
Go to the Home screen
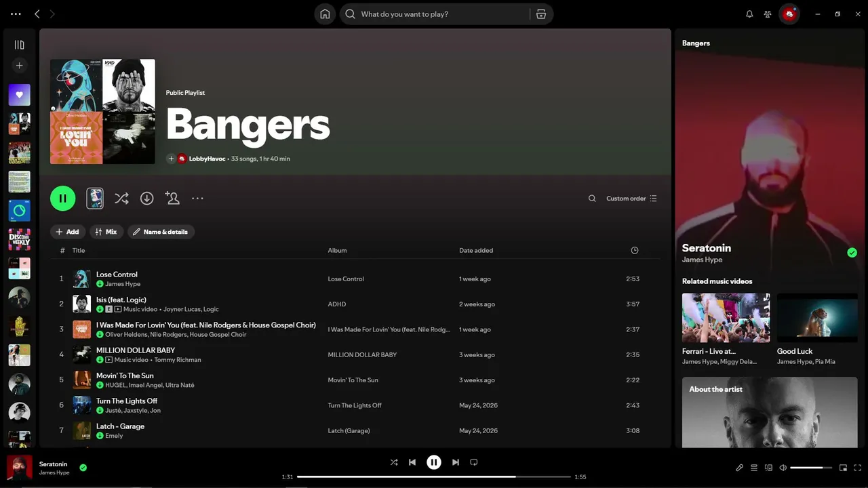click(325, 14)
